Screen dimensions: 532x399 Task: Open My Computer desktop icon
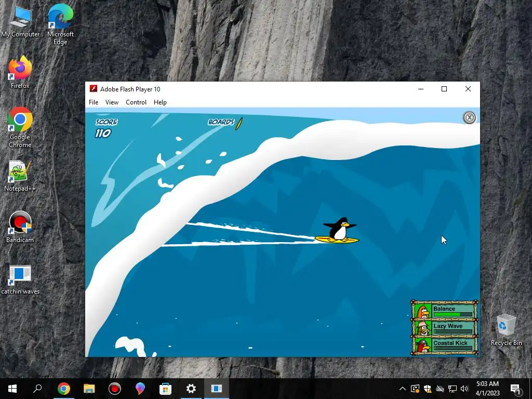(20, 21)
